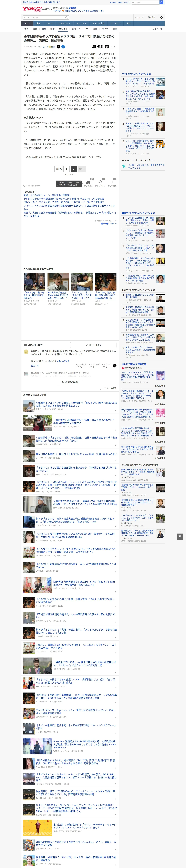This screenshot has width=186, height=868.
Task: Open settings via the gear icon
Action: pos(161,17)
